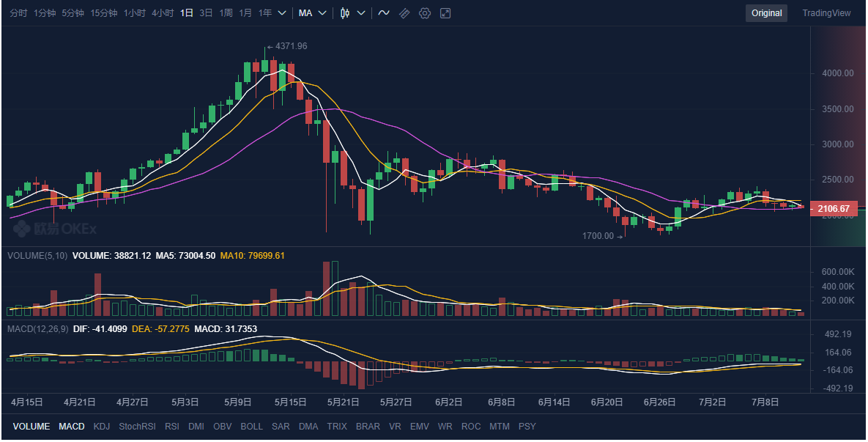Enable the ROC indicator

tap(471, 427)
